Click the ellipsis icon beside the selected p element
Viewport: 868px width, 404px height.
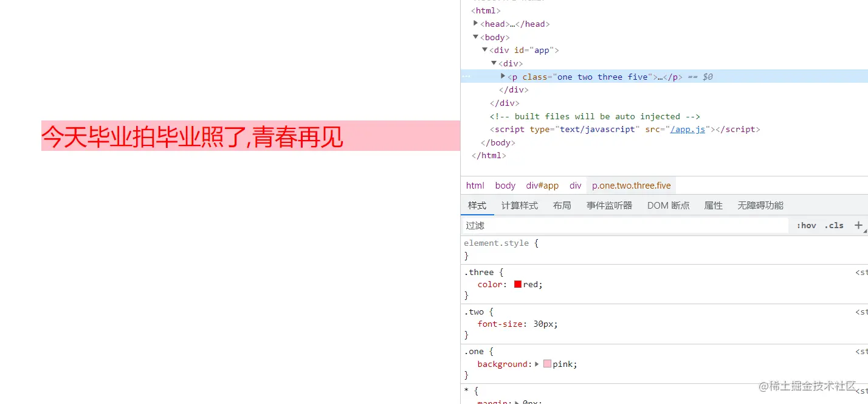(467, 77)
